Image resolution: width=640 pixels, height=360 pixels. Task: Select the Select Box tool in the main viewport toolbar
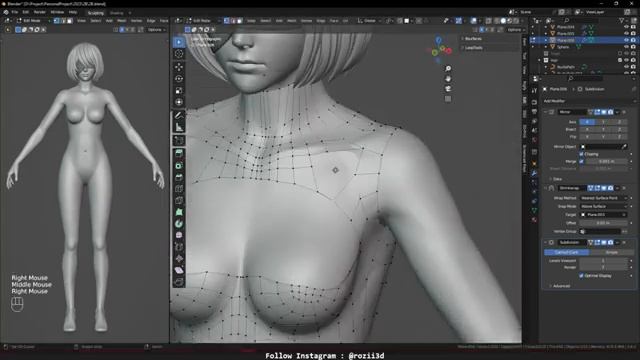point(179,42)
